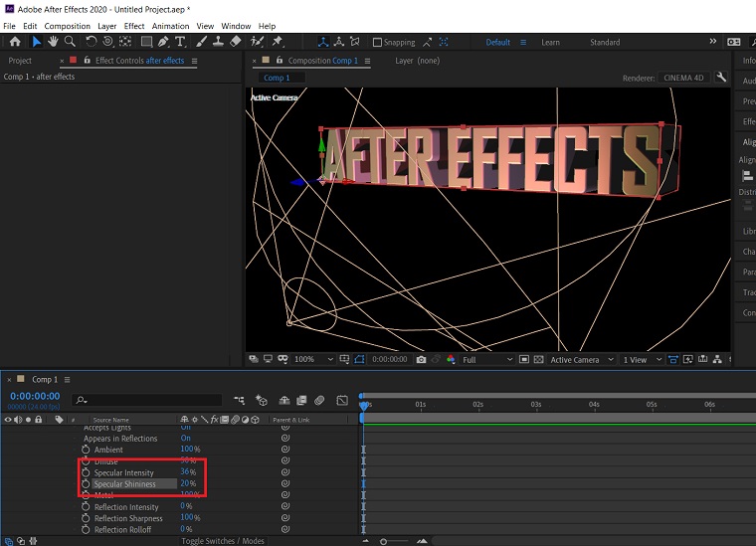
Task: Toggle stopwatch for Specular Intensity
Action: point(86,472)
